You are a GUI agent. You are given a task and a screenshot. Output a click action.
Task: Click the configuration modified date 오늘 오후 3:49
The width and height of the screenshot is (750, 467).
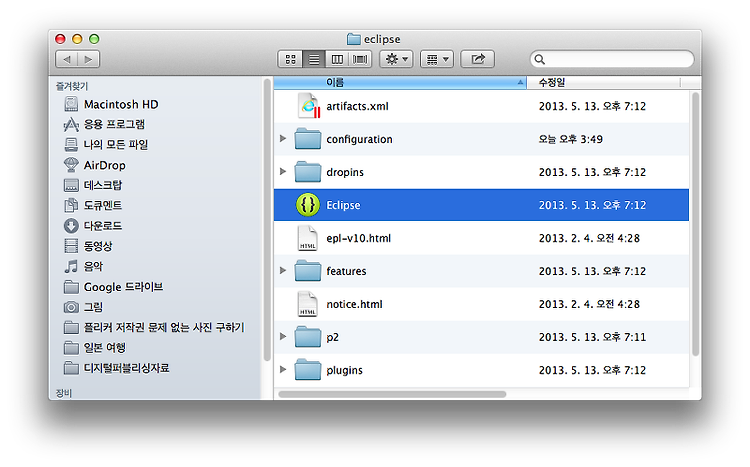[x=571, y=139]
